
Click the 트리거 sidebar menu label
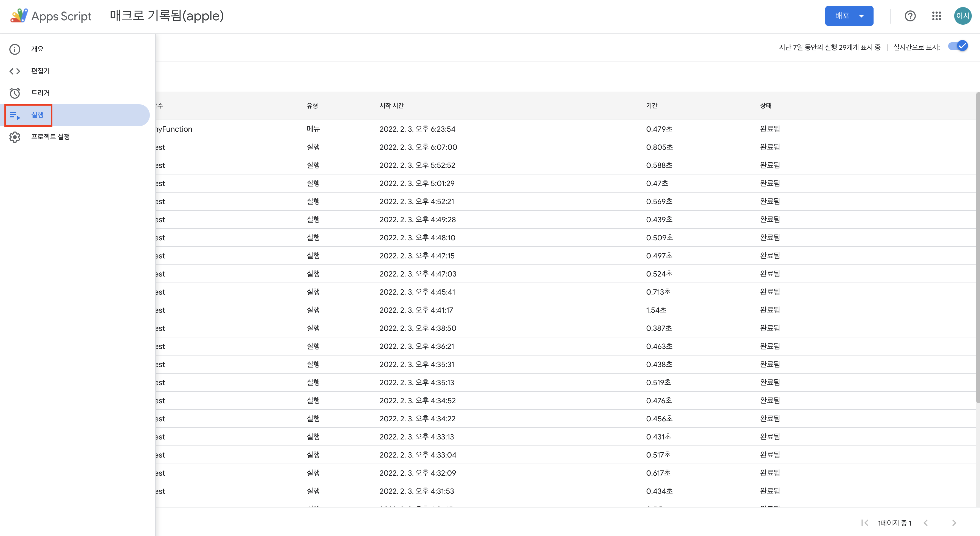coord(40,93)
